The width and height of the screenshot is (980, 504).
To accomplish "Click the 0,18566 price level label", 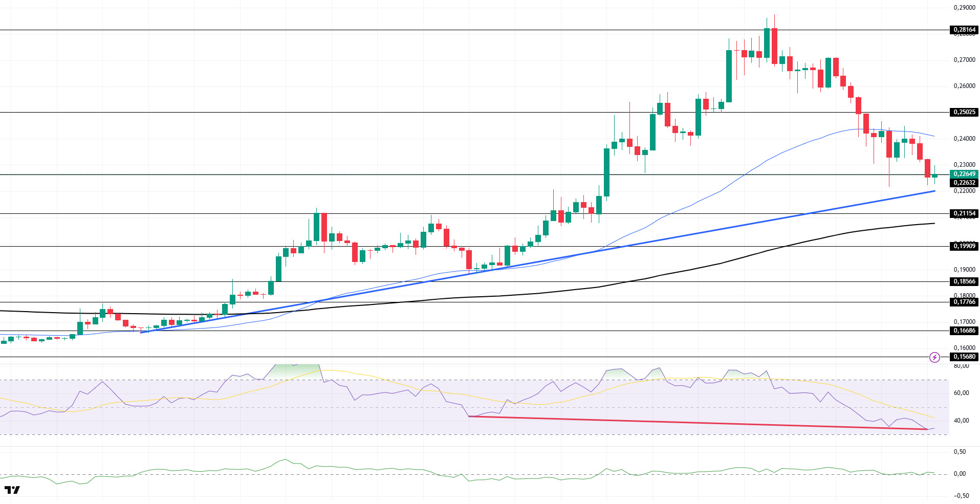I will [964, 281].
